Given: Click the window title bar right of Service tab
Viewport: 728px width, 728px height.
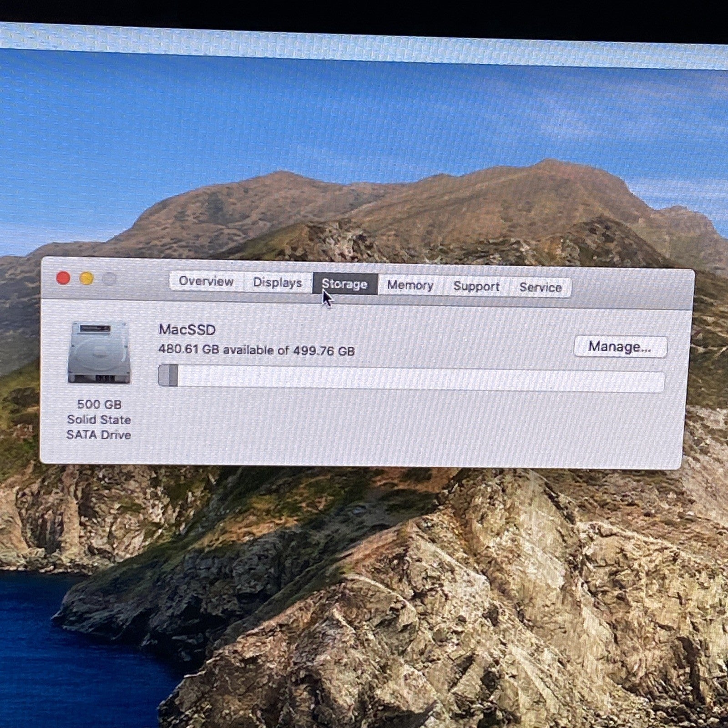Looking at the screenshot, I should [632, 289].
